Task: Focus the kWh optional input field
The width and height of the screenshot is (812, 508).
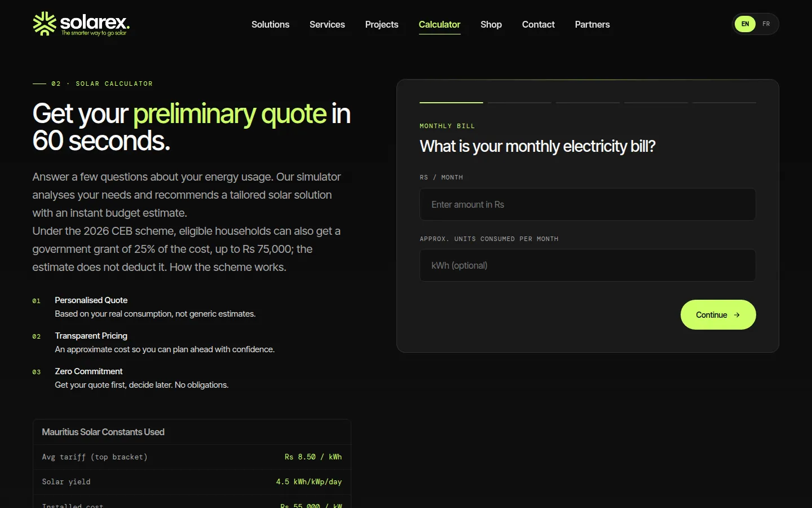Action: point(588,265)
